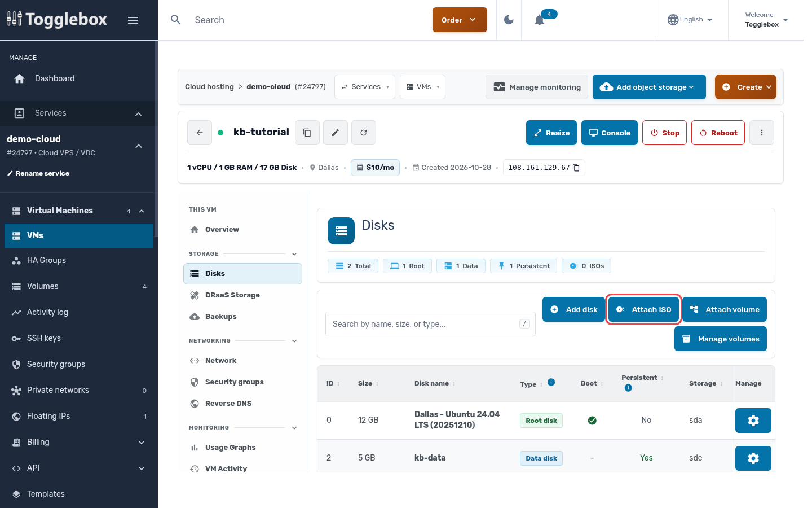
Task: Open the Create dropdown
Action: click(745, 87)
